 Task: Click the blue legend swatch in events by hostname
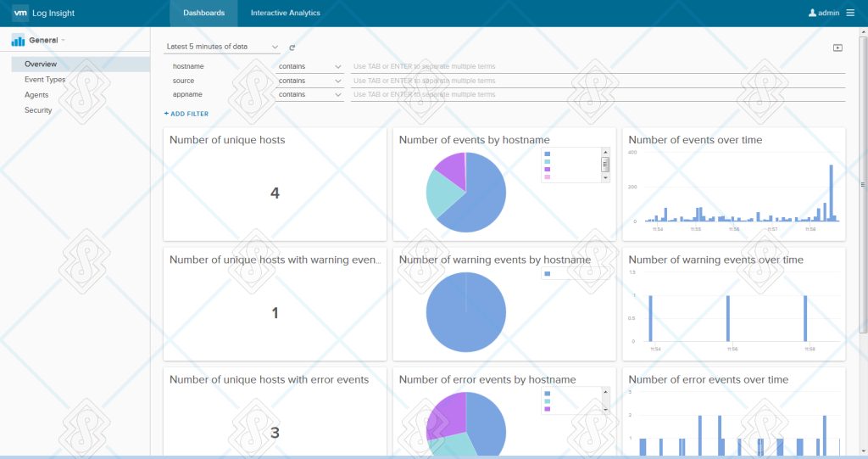pyautogui.click(x=548, y=154)
